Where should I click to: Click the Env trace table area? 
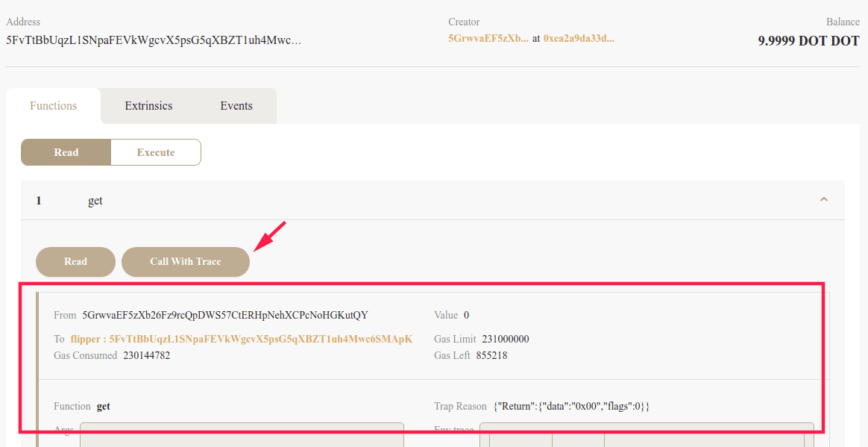click(646, 437)
